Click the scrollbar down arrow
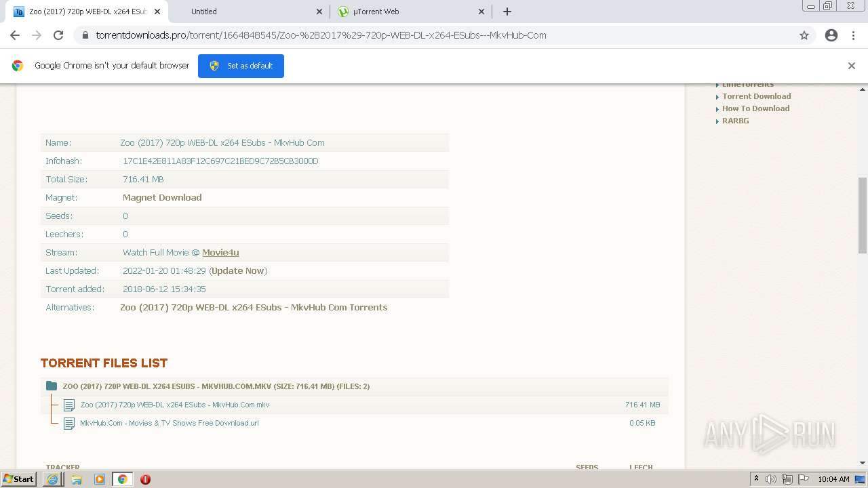This screenshot has width=868, height=488. click(863, 463)
